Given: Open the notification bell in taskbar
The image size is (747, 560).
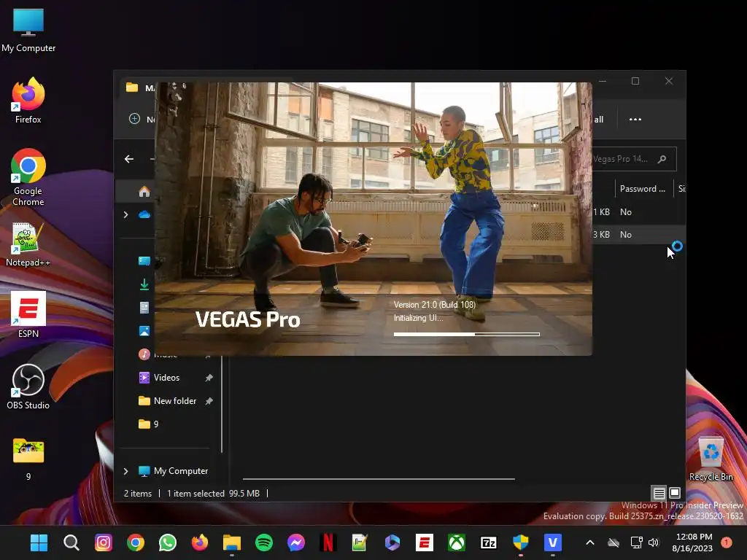Looking at the screenshot, I should (727, 542).
